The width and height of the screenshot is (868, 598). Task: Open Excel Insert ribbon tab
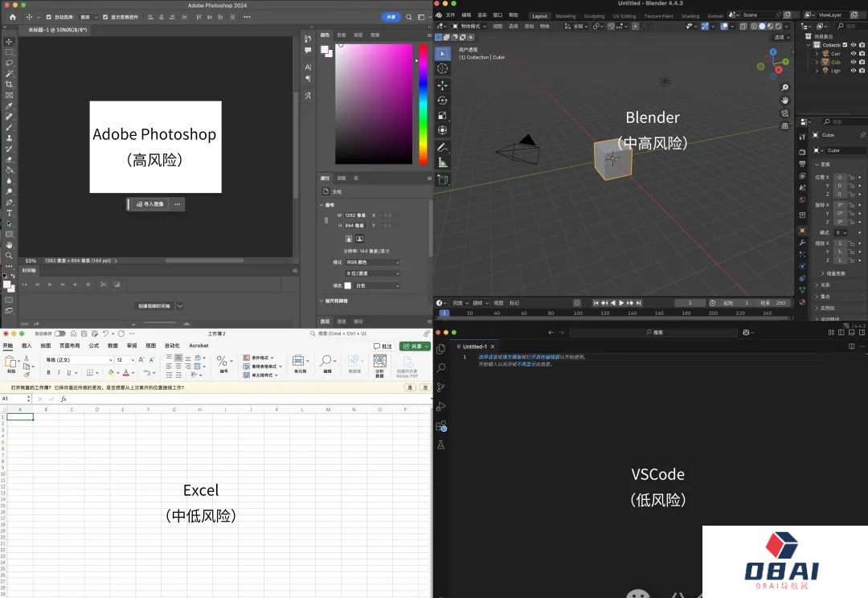(27, 346)
